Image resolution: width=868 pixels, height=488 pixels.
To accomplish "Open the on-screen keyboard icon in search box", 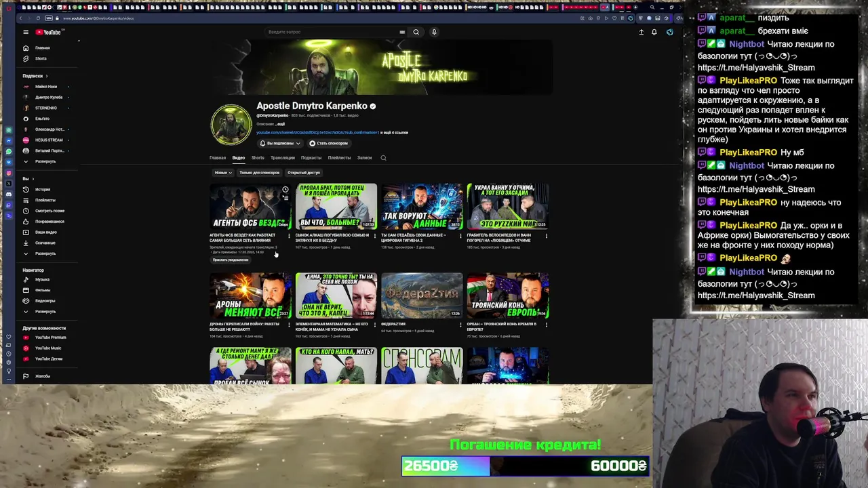I will click(x=402, y=32).
